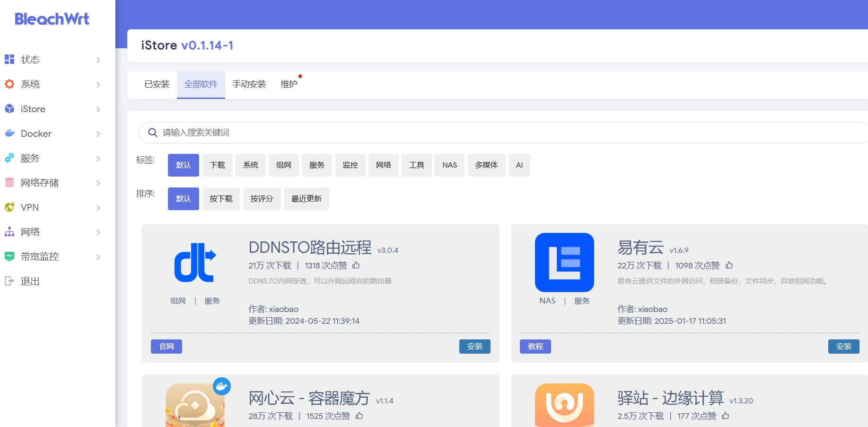This screenshot has height=427, width=868.
Task: Like 驿站 with thumbs-up icon
Action: click(725, 416)
